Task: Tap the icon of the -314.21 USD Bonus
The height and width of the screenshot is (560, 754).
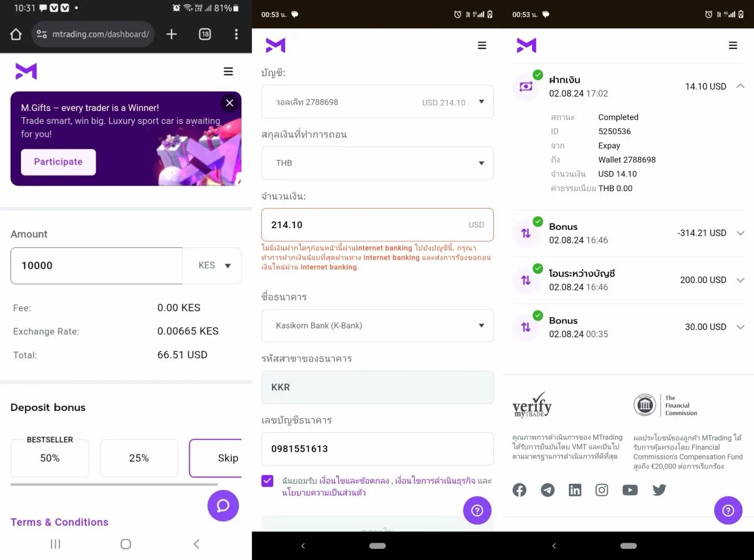Action: 526,233
